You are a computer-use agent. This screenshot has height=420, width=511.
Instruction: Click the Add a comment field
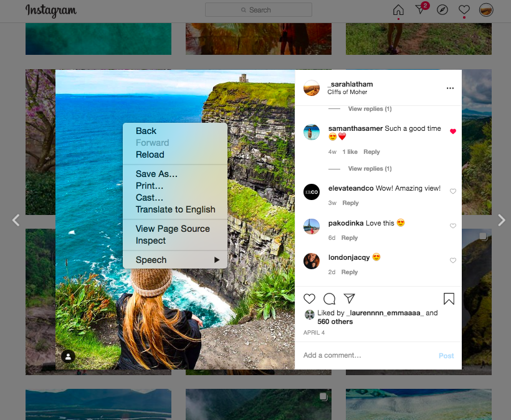click(x=368, y=355)
